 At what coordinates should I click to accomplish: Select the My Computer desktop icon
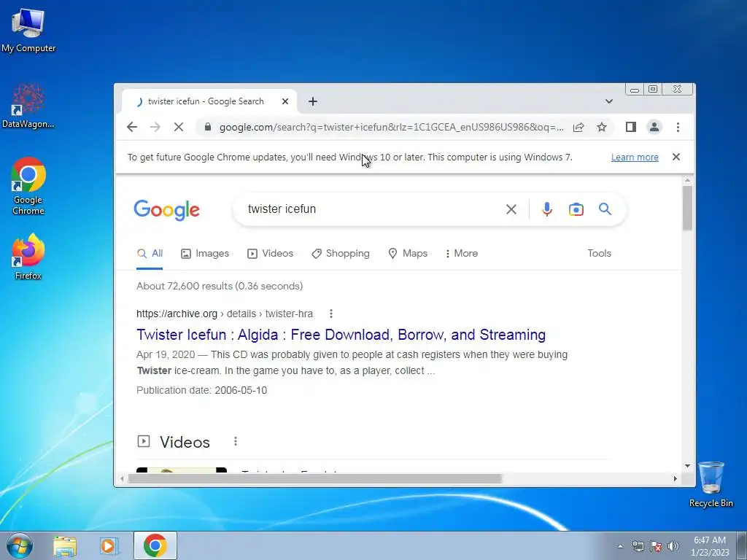[x=28, y=30]
